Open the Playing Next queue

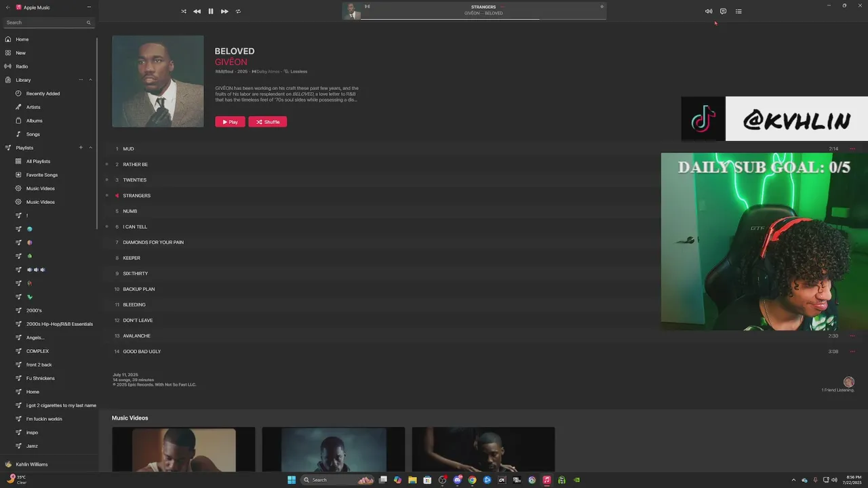point(738,12)
